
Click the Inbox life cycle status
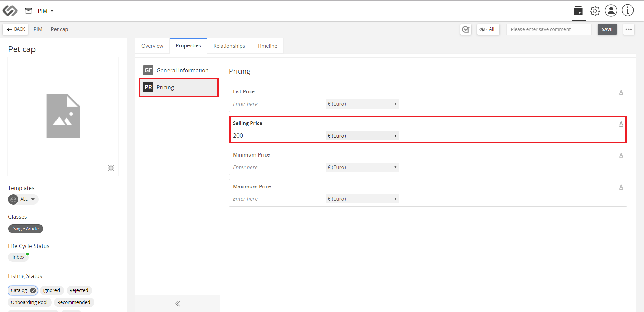[x=18, y=257]
